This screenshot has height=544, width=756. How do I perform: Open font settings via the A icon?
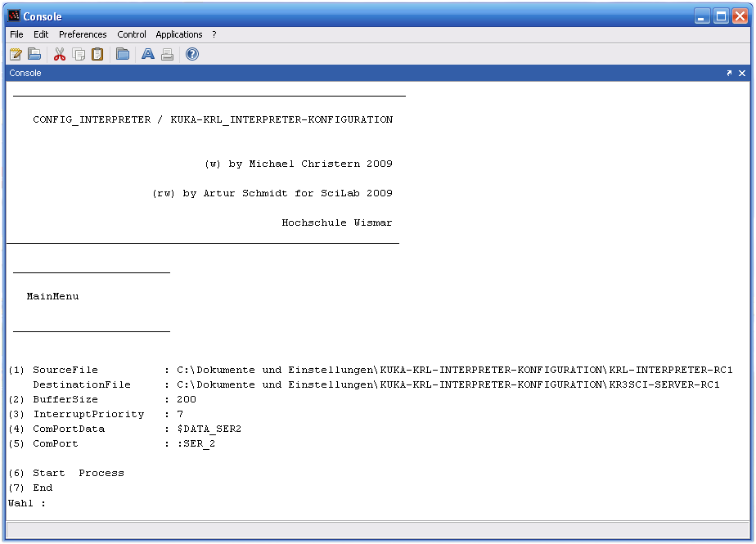(147, 54)
